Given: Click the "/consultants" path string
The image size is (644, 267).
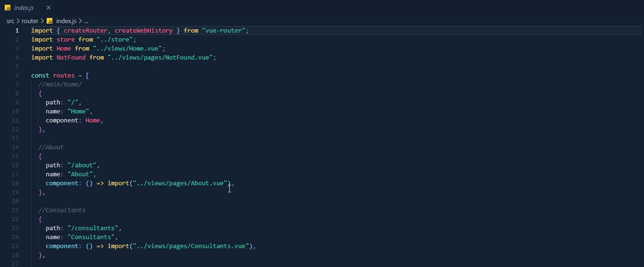Looking at the screenshot, I should (x=93, y=228).
